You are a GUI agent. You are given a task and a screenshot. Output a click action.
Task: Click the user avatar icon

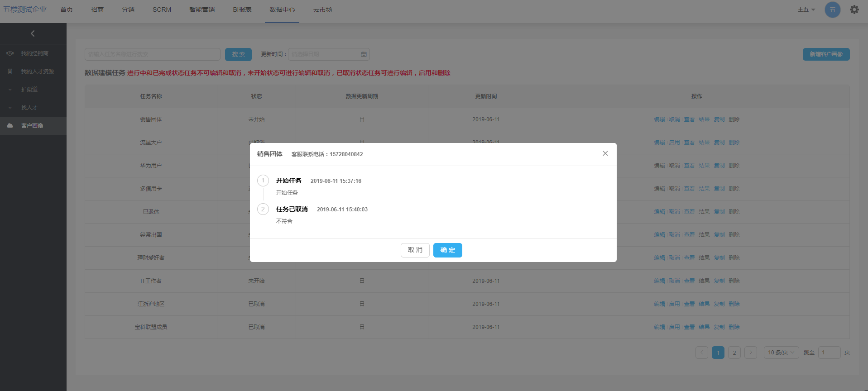[x=832, y=10]
